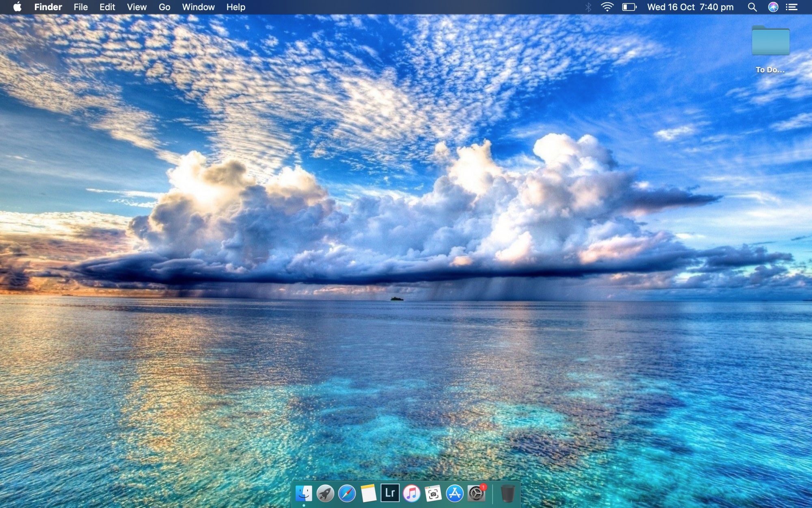Viewport: 812px width, 508px height.
Task: Expand the View menu
Action: pos(136,7)
